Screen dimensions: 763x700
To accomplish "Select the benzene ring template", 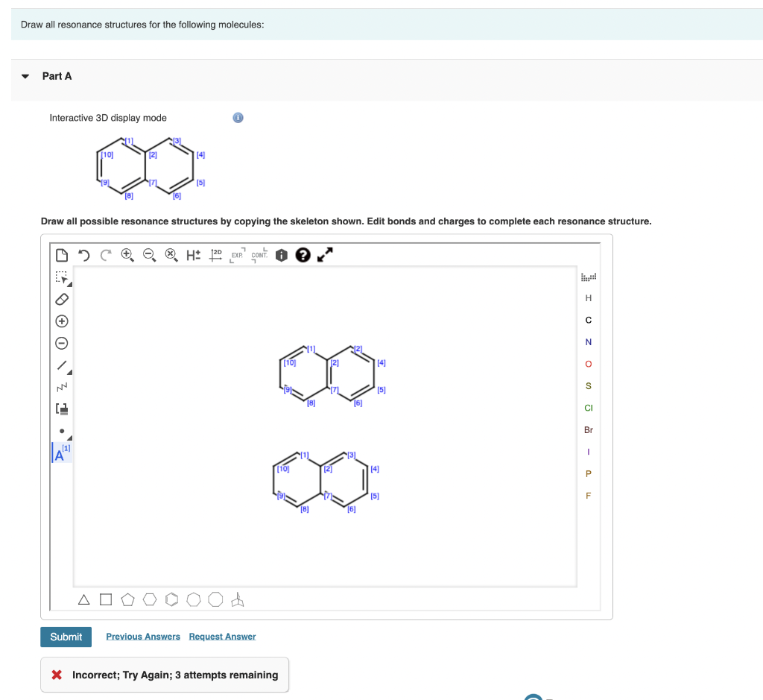I will [171, 599].
